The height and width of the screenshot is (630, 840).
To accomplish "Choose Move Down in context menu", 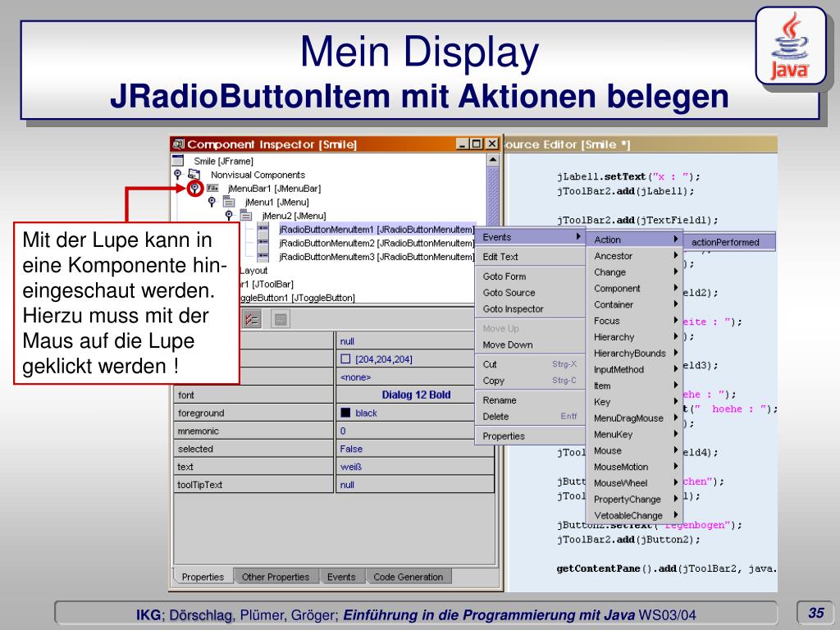I will coord(531,345).
